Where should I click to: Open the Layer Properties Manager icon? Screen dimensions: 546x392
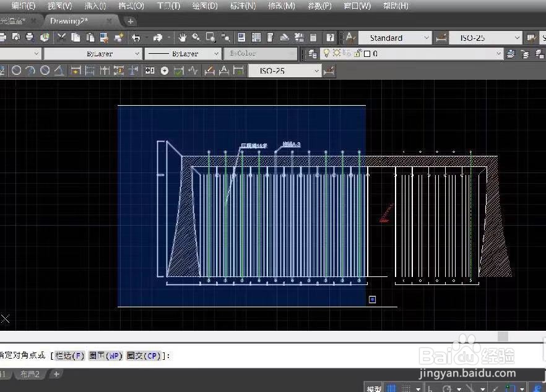pos(313,54)
